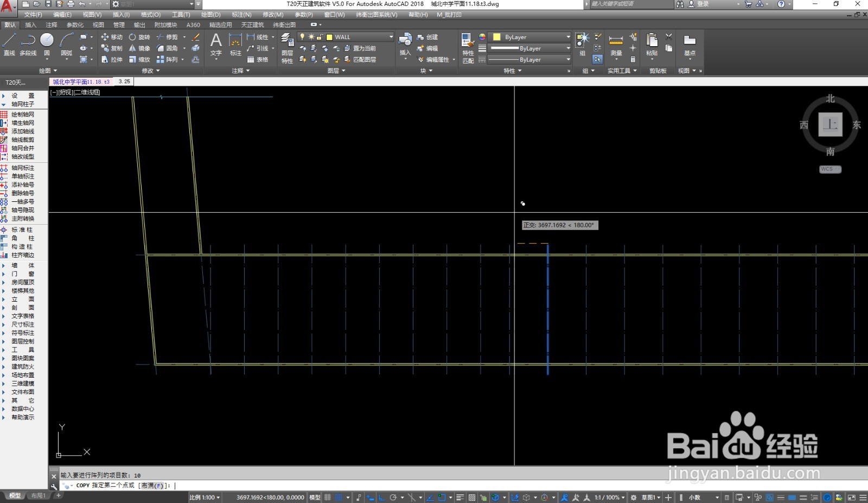Screen dimensions: 868x503
Task: Open the ByLayer lineweight dropdown
Action: point(568,48)
